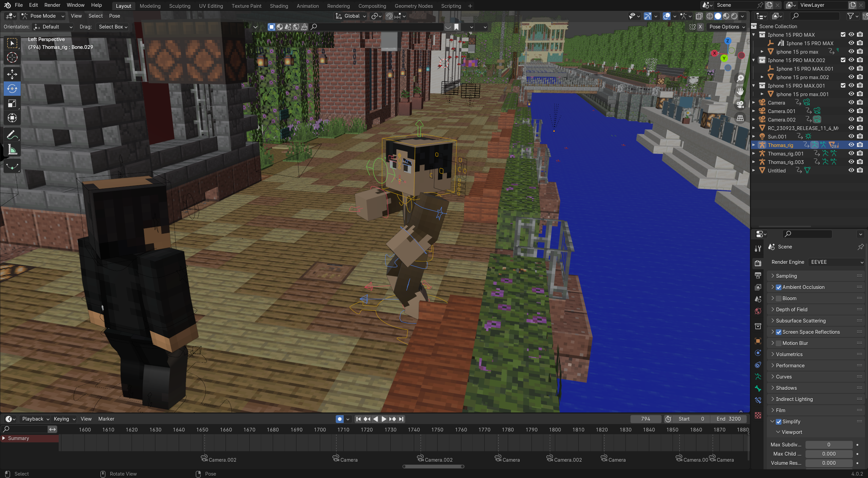
Task: Enable the Motion Blur checkbox
Action: point(779,343)
